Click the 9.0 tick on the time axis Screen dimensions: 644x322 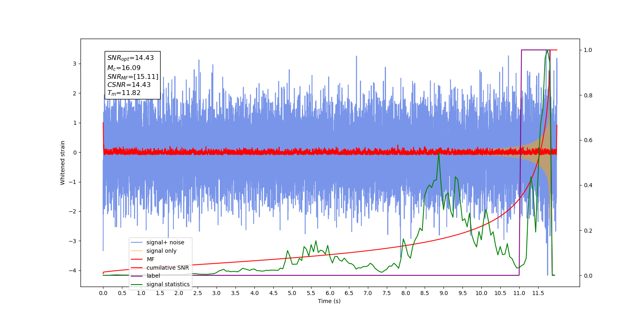[444, 293]
